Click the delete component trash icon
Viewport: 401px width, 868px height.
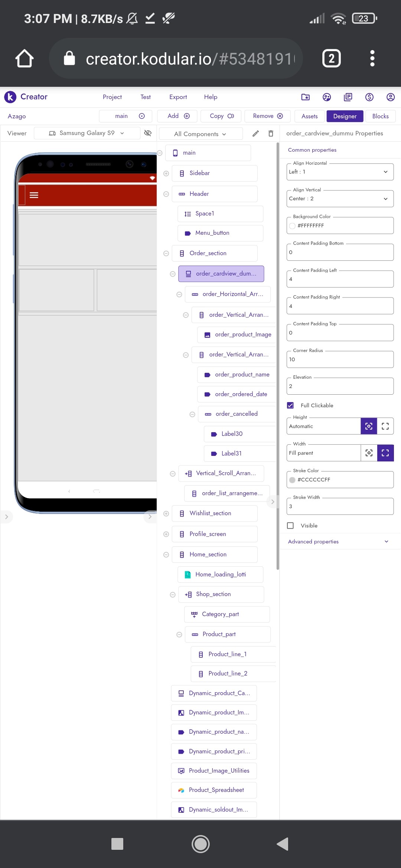pyautogui.click(x=271, y=134)
